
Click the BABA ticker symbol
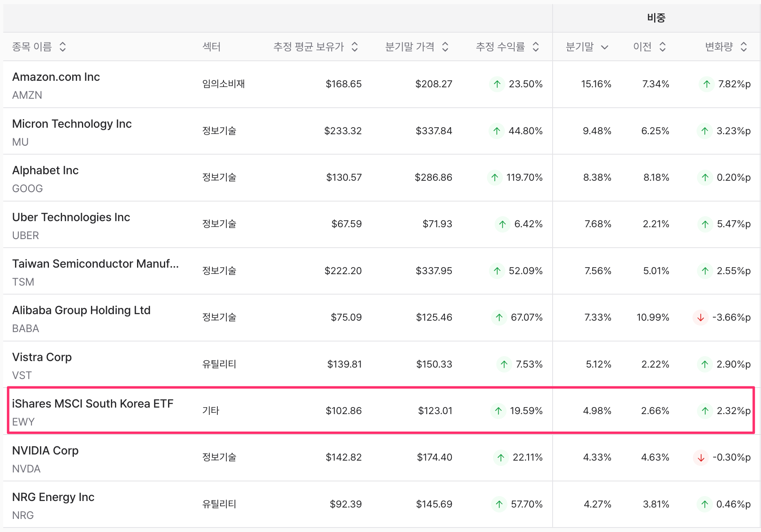[25, 328]
